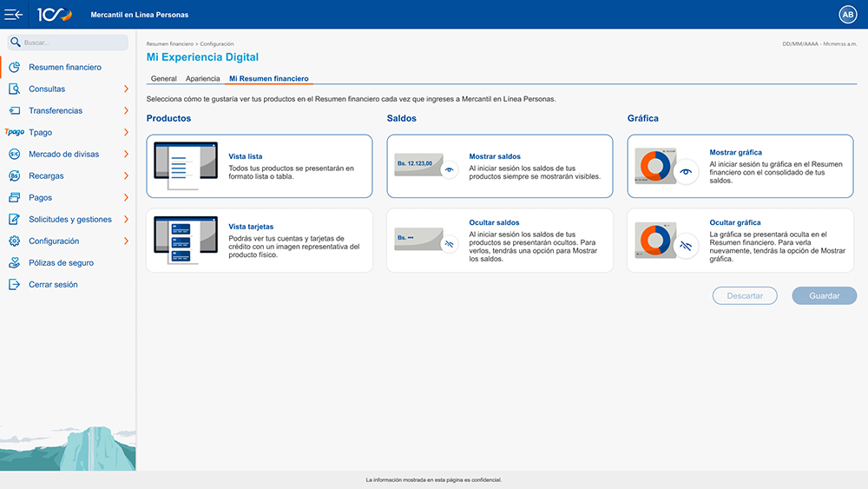Click the Cerrar sesión exit icon
The height and width of the screenshot is (489, 868).
15,284
